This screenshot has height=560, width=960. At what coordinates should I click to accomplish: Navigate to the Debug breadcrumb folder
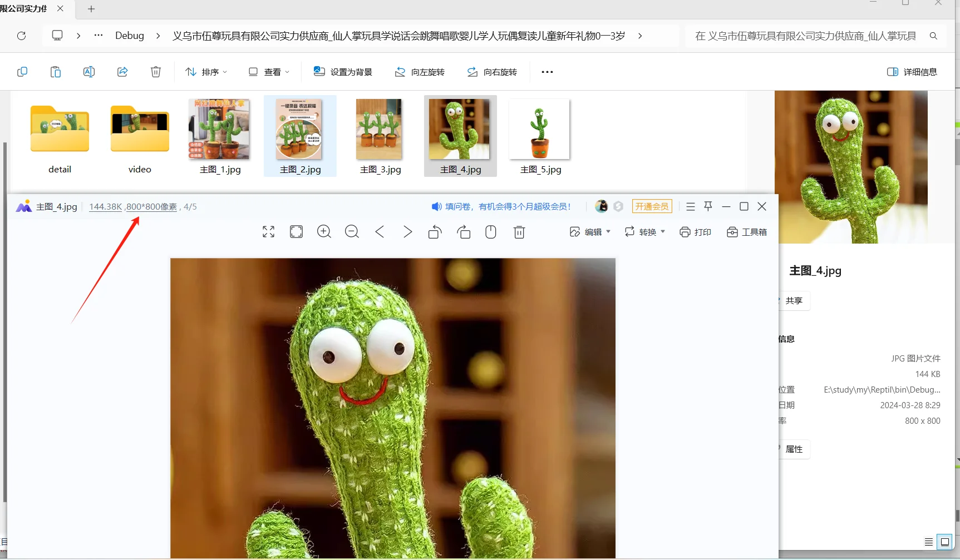130,36
